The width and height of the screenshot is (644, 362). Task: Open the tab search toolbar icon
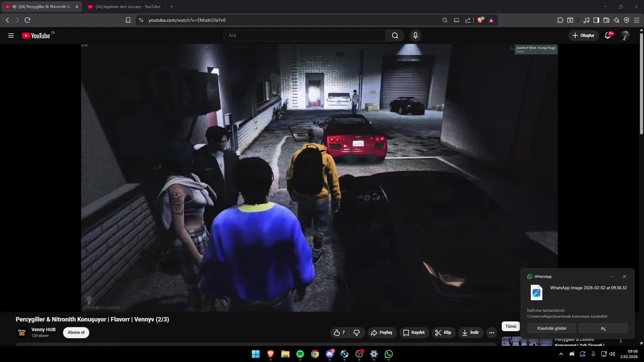[570, 20]
